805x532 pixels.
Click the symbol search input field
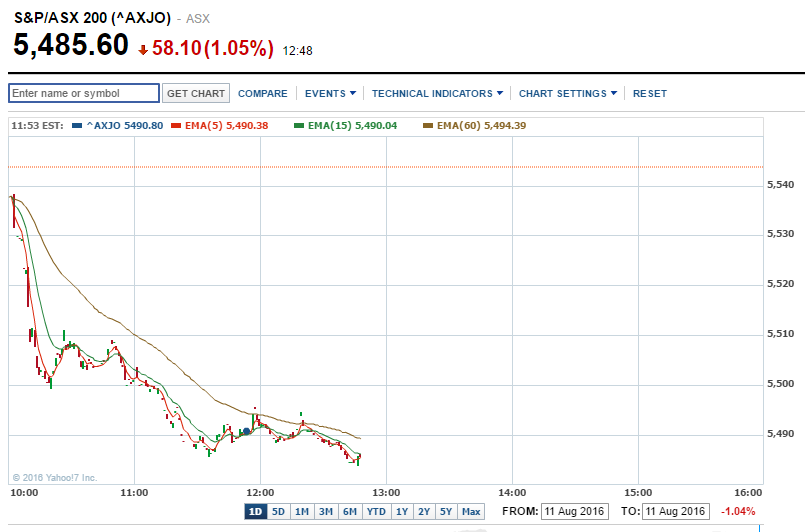[84, 93]
